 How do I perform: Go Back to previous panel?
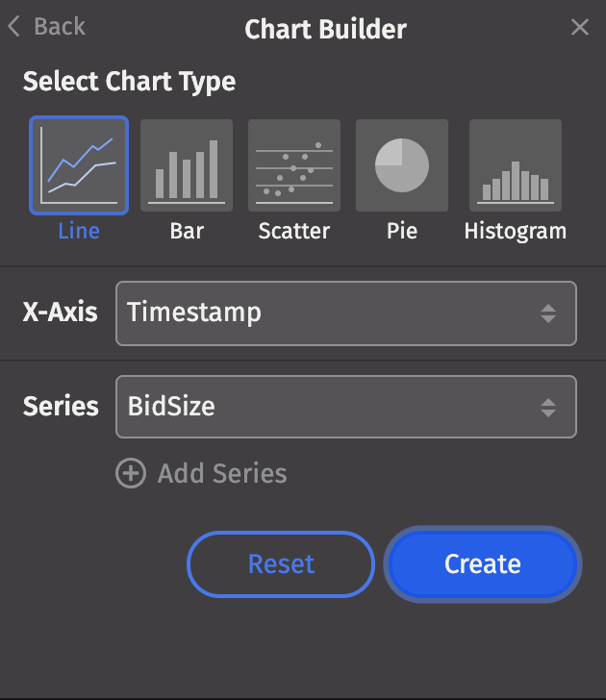(x=46, y=26)
